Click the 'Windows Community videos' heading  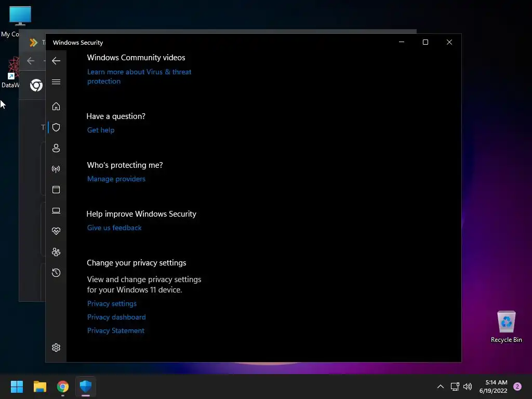pyautogui.click(x=136, y=57)
